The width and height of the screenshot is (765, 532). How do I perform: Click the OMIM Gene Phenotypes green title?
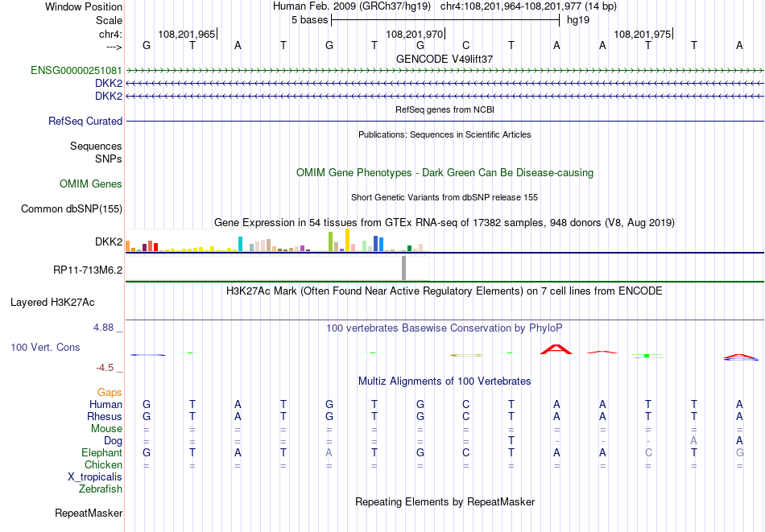click(x=445, y=172)
